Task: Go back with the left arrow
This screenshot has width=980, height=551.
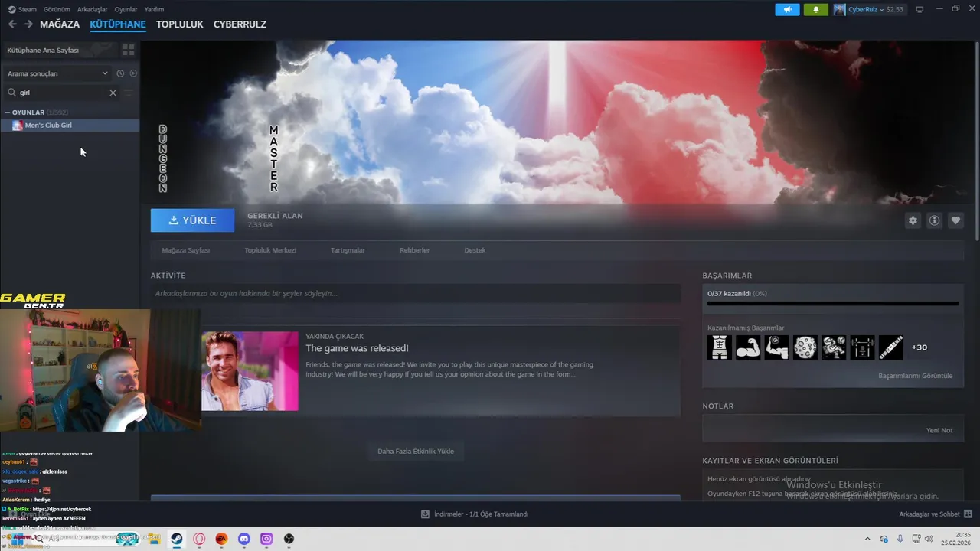Action: click(12, 24)
